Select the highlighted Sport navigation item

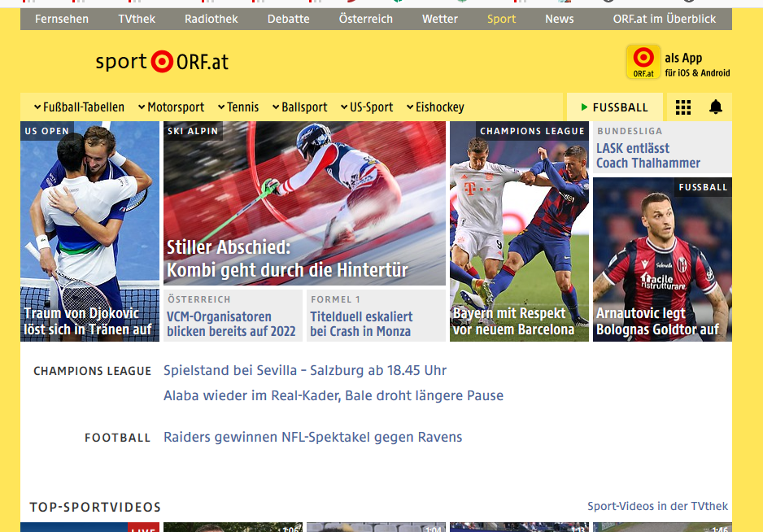501,19
